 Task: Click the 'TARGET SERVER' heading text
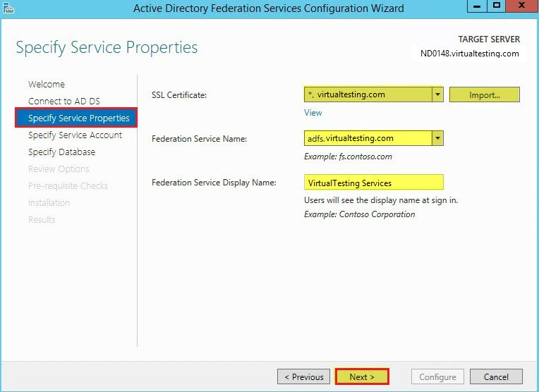(x=489, y=39)
